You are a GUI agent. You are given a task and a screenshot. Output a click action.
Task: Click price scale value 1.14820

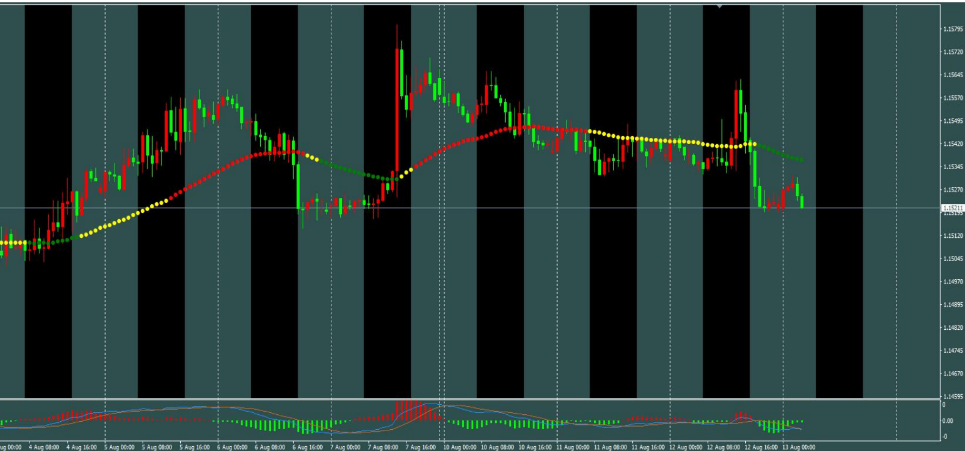tap(953, 328)
